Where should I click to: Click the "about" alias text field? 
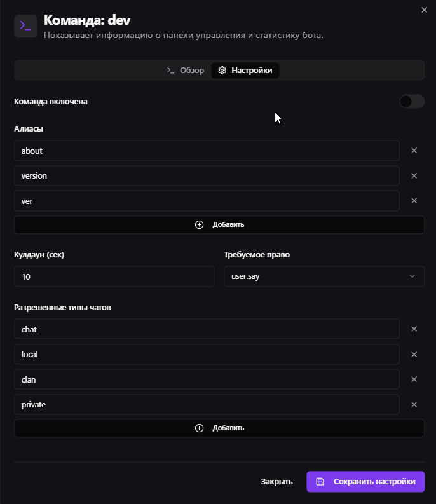[207, 151]
